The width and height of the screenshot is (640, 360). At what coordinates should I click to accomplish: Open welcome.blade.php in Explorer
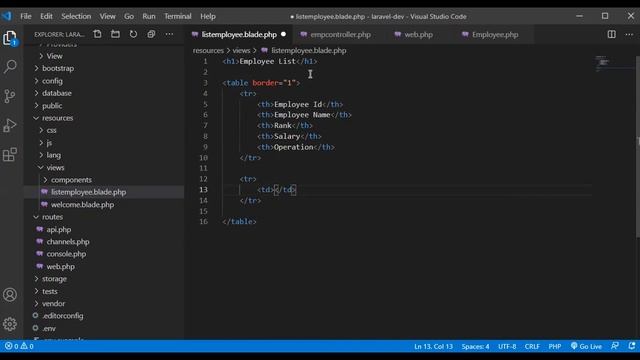pyautogui.click(x=82, y=204)
